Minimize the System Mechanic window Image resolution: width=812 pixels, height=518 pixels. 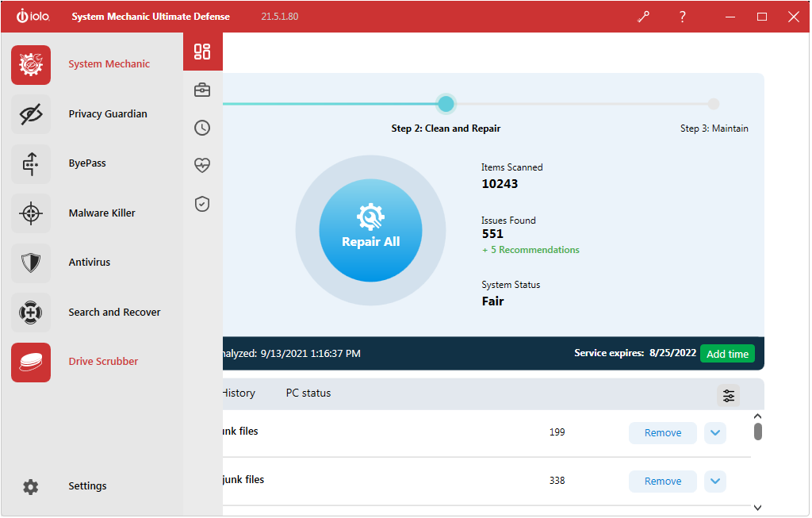coord(730,17)
